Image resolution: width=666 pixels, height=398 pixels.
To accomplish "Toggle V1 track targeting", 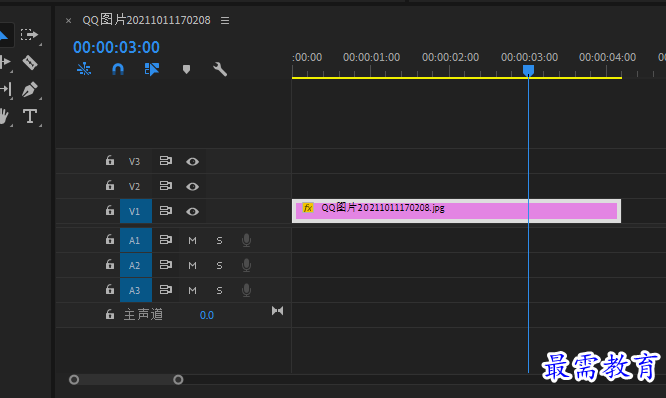I will [136, 211].
